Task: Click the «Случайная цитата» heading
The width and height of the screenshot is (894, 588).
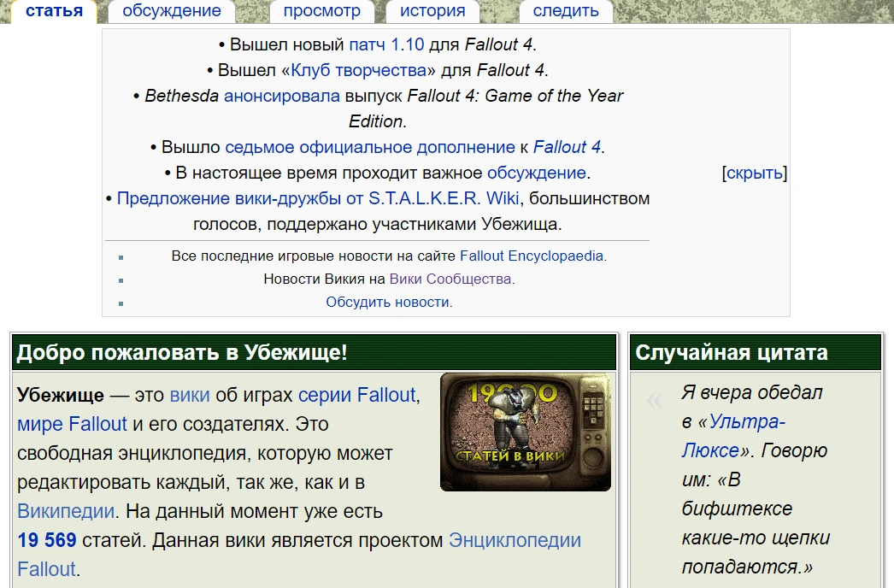Action: point(732,352)
